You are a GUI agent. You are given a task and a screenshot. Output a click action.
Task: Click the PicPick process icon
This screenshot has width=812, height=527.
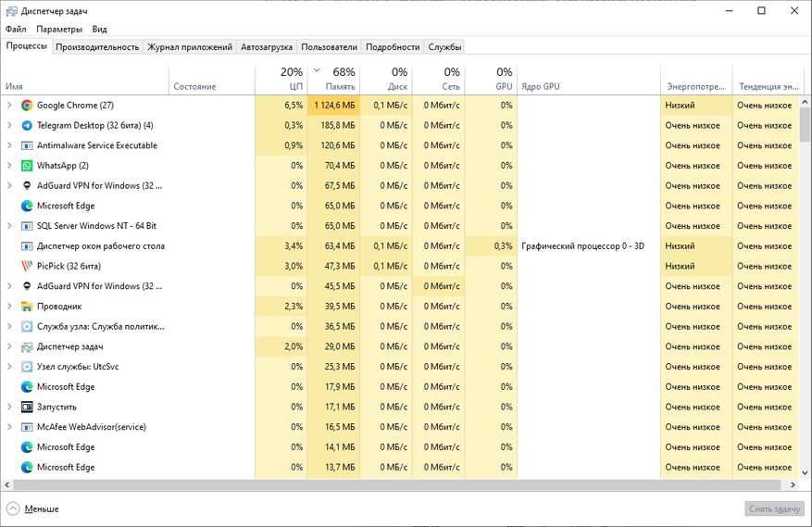[27, 266]
